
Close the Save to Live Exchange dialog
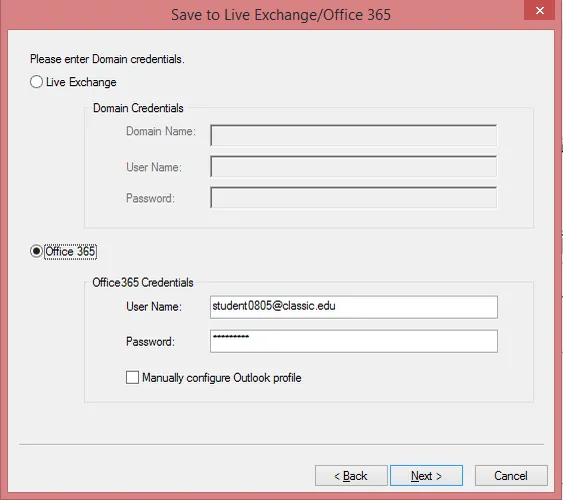(540, 10)
